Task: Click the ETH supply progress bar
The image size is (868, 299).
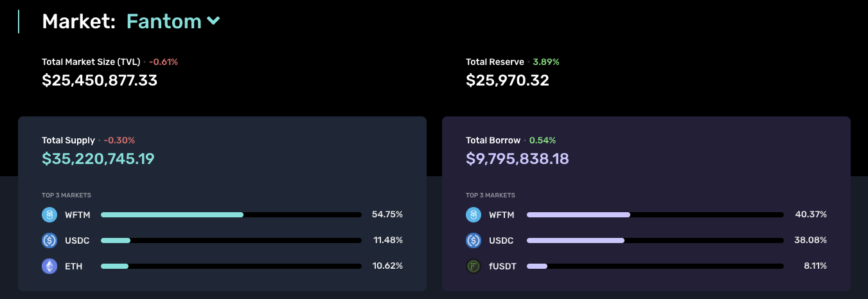Action: coord(231,266)
